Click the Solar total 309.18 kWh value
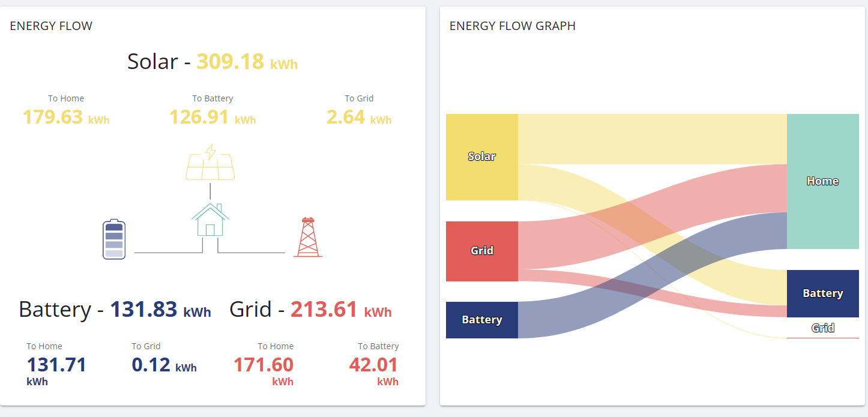This screenshot has width=868, height=417. [247, 62]
